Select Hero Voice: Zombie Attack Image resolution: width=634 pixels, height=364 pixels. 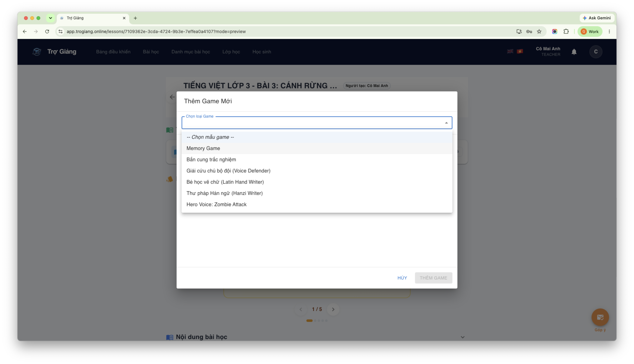click(317, 204)
